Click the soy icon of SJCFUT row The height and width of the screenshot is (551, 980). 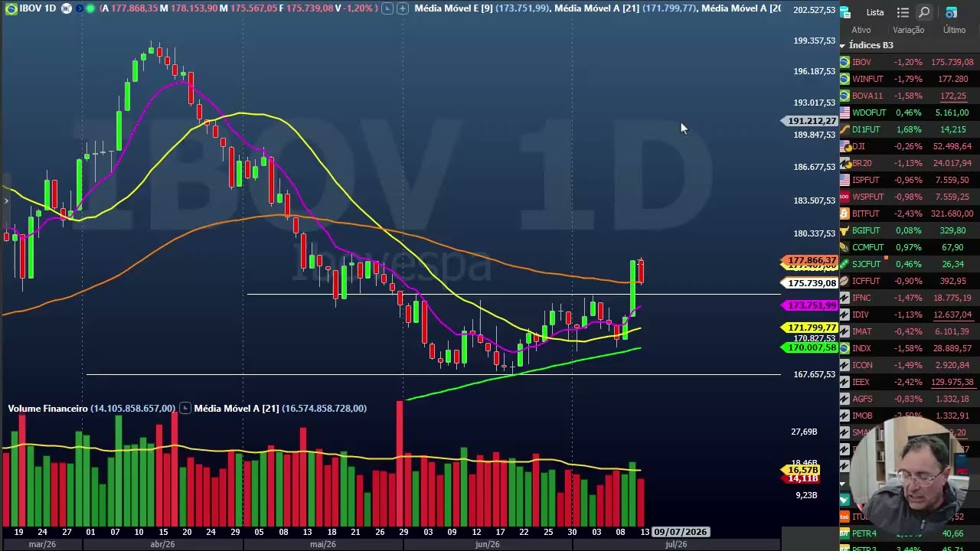pos(844,264)
